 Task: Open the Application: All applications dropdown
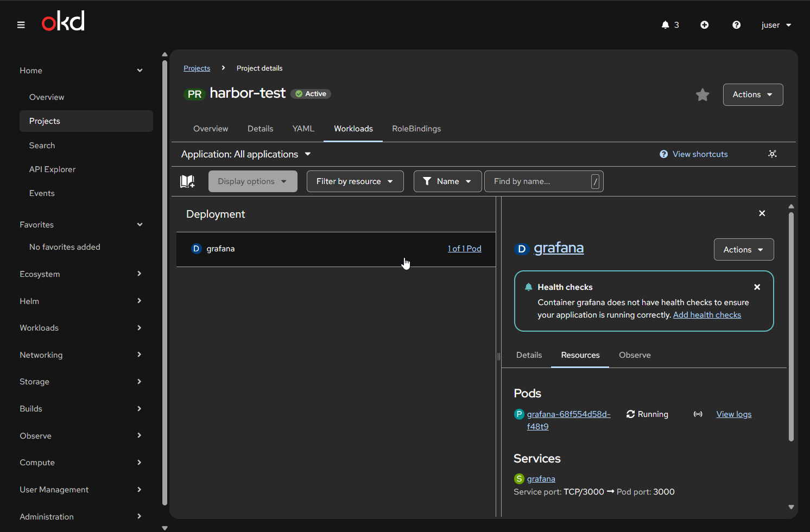[246, 154]
